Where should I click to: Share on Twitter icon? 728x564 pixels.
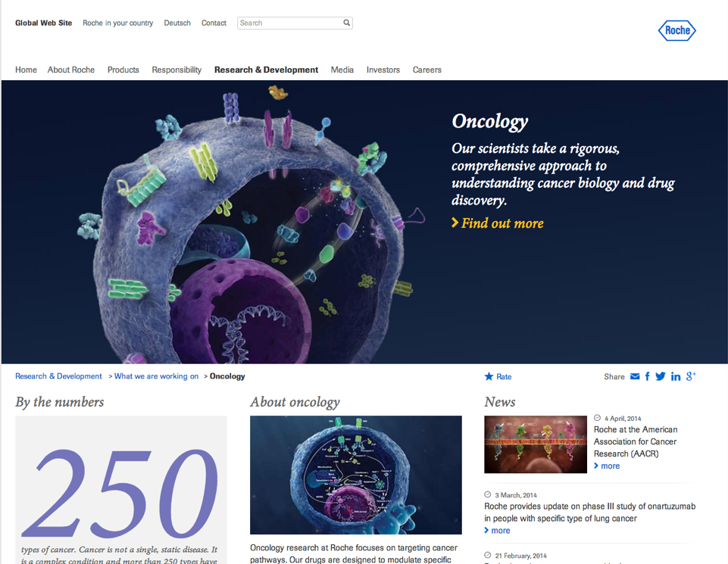click(661, 376)
